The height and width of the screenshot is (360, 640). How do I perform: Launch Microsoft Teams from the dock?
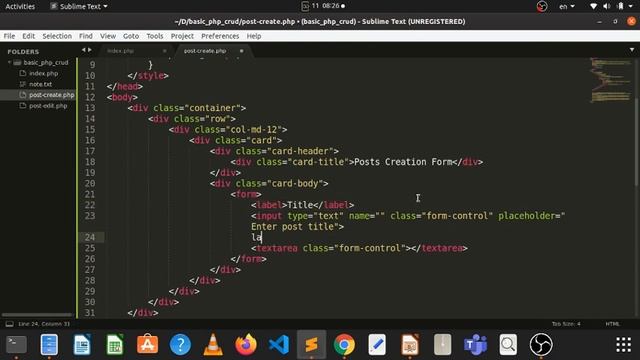(x=475, y=345)
